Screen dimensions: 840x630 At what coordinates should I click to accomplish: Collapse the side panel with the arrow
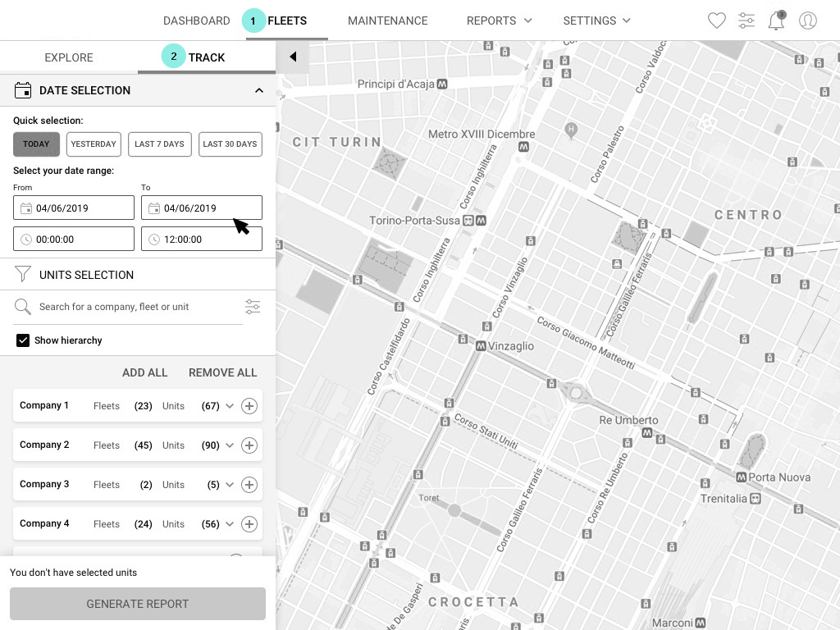tap(293, 57)
